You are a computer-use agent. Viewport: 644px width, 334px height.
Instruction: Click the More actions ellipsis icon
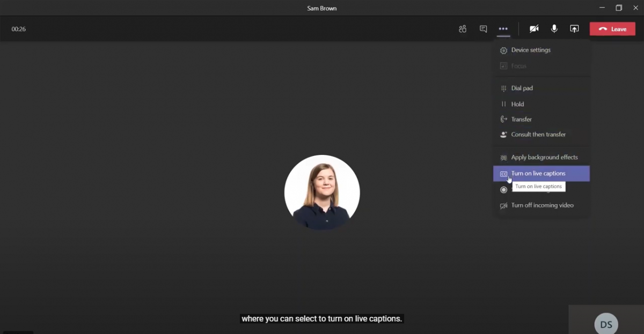[503, 29]
